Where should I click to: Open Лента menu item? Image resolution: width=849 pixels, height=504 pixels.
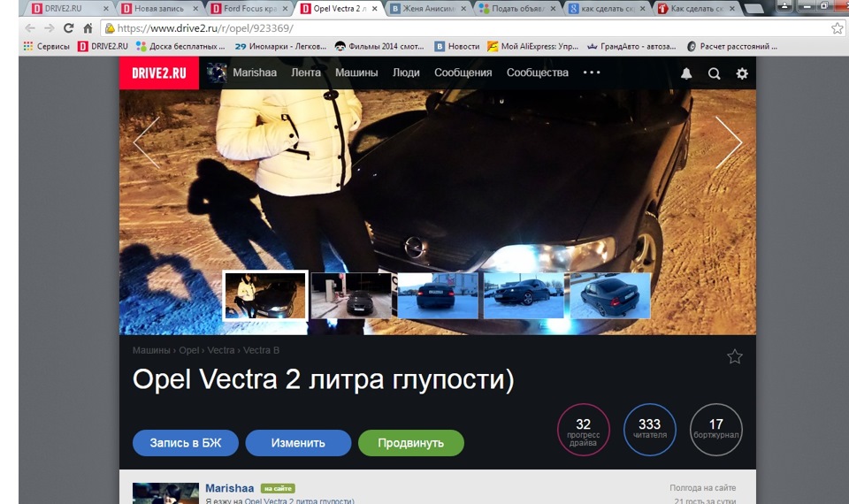[306, 73]
